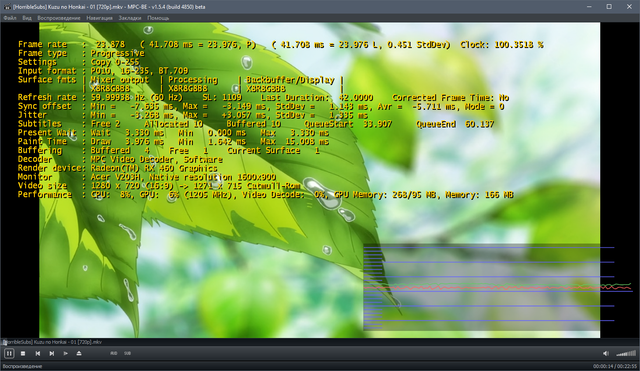The width and height of the screenshot is (640, 371).
Task: Open the Файл menu
Action: [x=10, y=18]
